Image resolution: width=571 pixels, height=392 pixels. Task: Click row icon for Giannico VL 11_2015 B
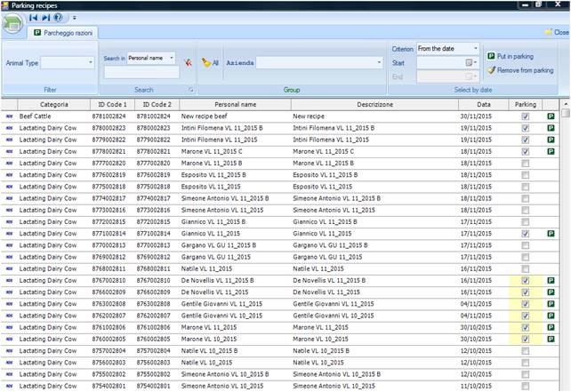point(10,222)
